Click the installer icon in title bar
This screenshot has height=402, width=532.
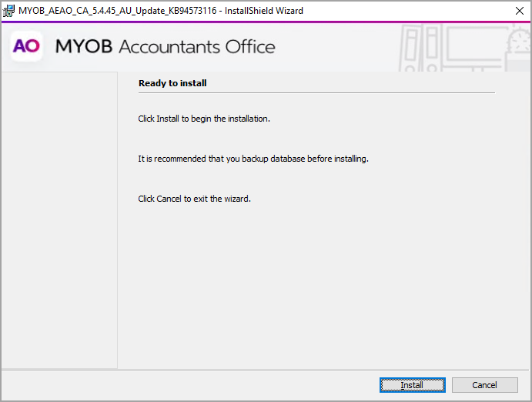pos(9,11)
